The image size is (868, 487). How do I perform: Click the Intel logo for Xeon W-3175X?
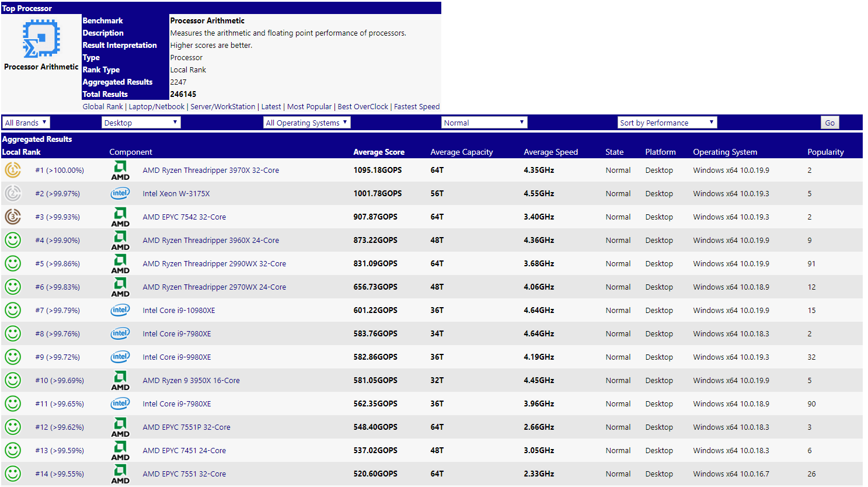120,193
